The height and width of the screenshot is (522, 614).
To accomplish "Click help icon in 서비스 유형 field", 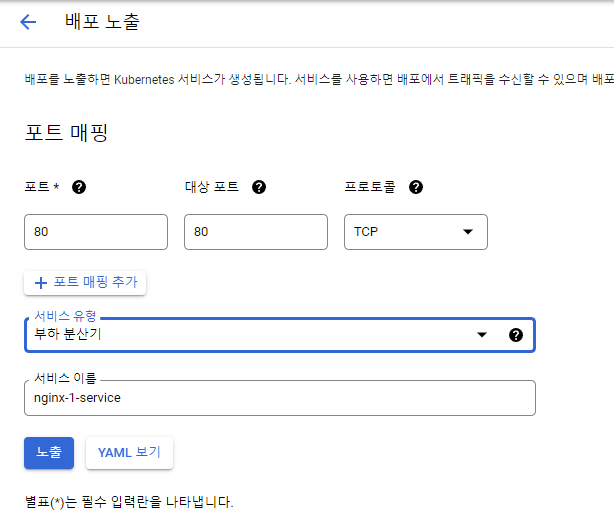I will click(516, 335).
